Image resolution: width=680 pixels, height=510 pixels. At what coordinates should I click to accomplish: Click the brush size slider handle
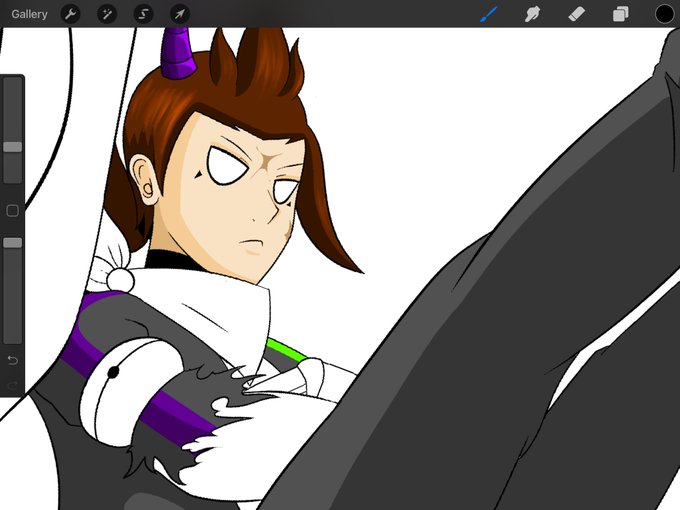[x=13, y=147]
